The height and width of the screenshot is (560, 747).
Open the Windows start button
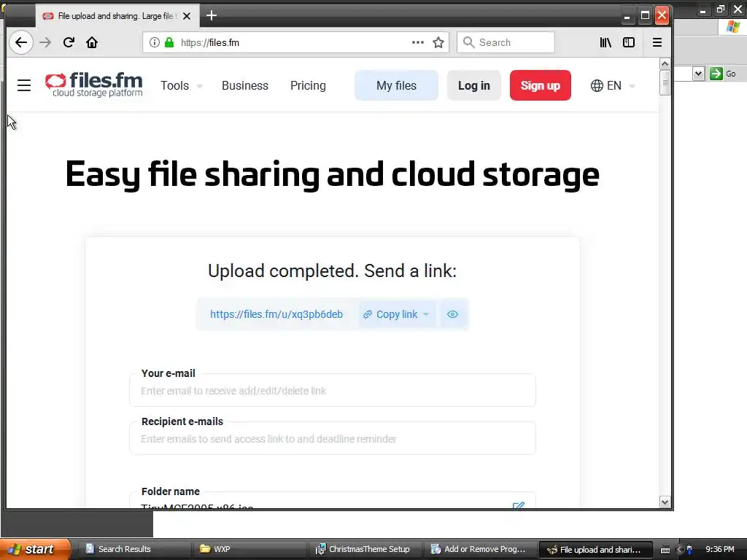pos(35,549)
